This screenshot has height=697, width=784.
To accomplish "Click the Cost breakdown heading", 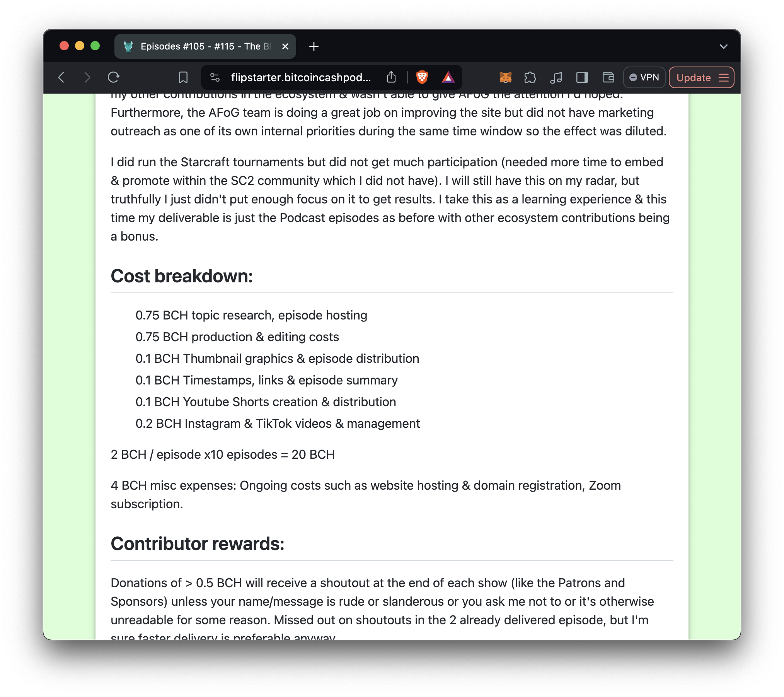I will [x=182, y=276].
